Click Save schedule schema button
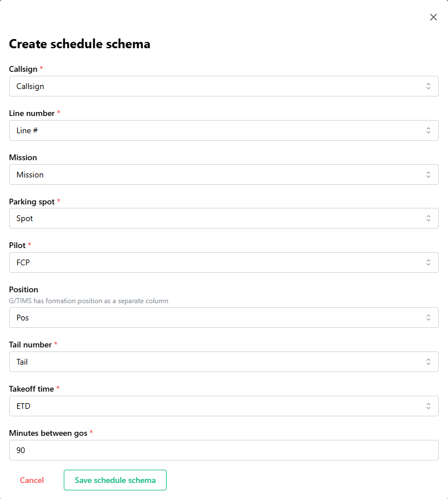The image size is (448, 499). (x=115, y=480)
